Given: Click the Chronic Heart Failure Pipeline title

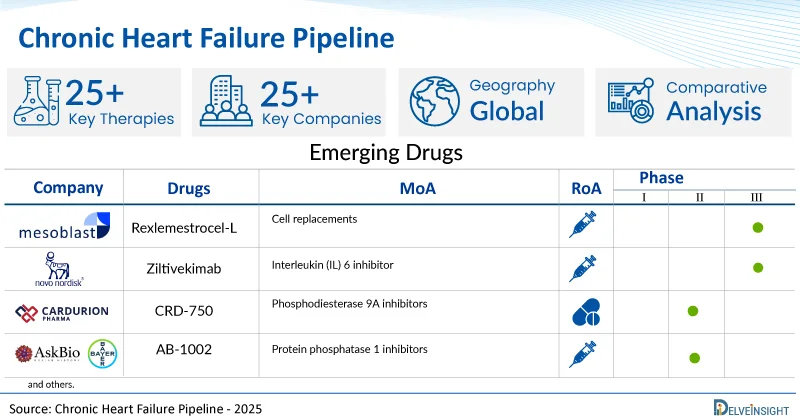Looking at the screenshot, I should click(x=206, y=38).
